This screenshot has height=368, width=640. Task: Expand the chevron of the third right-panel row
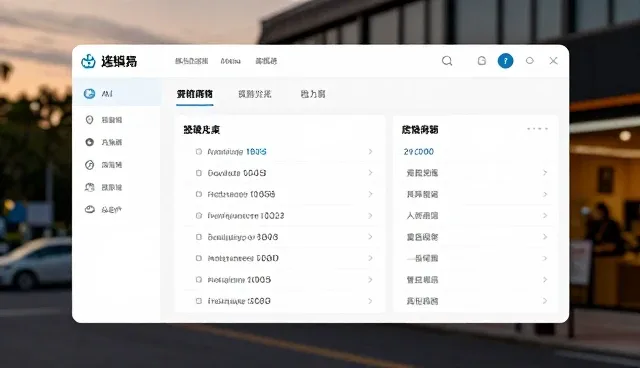click(x=545, y=215)
